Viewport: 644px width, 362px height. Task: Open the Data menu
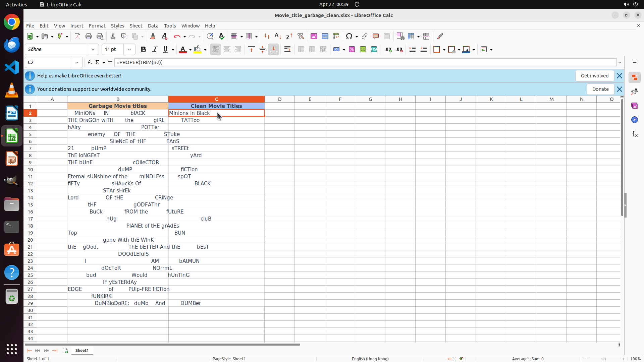tap(153, 26)
